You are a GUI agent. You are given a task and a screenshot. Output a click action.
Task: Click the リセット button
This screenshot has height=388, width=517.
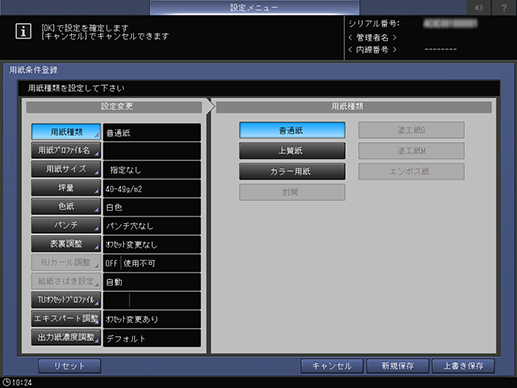pos(69,366)
